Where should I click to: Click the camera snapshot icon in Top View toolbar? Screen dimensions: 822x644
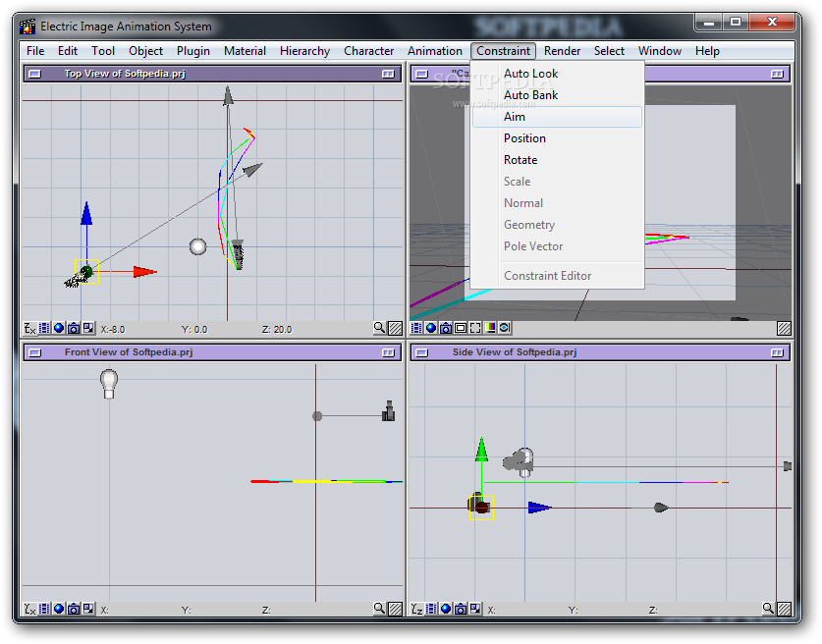[74, 329]
